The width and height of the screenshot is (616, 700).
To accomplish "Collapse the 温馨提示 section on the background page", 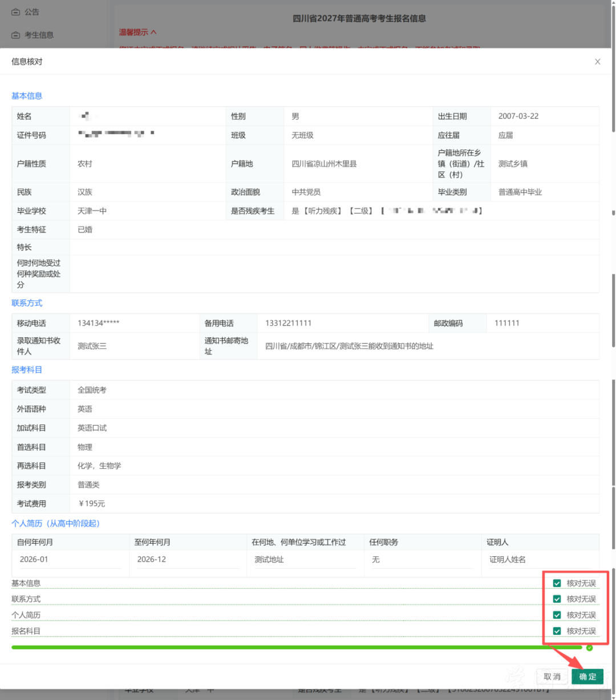I will [137, 32].
